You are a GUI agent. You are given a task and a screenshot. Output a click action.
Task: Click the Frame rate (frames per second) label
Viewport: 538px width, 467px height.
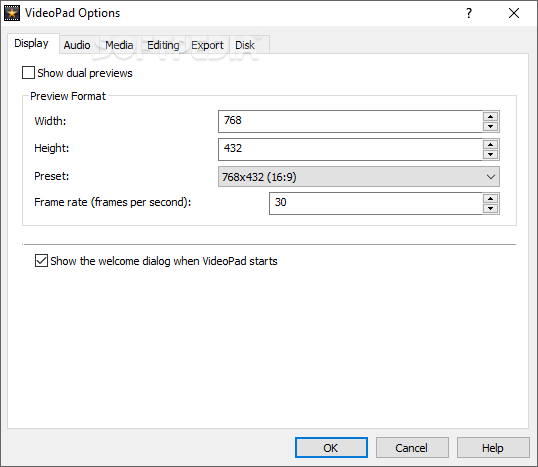click(x=113, y=202)
